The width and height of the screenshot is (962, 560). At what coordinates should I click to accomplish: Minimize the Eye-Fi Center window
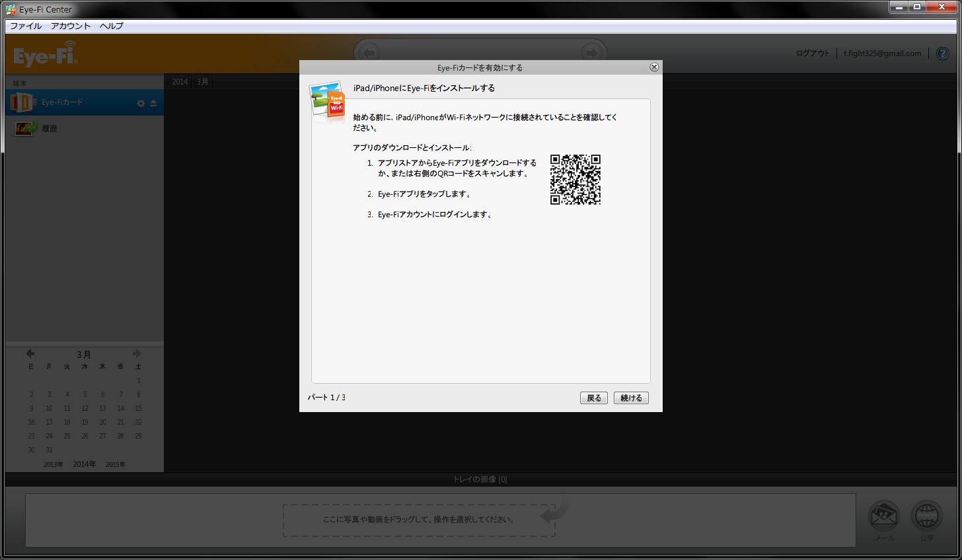[x=899, y=7]
